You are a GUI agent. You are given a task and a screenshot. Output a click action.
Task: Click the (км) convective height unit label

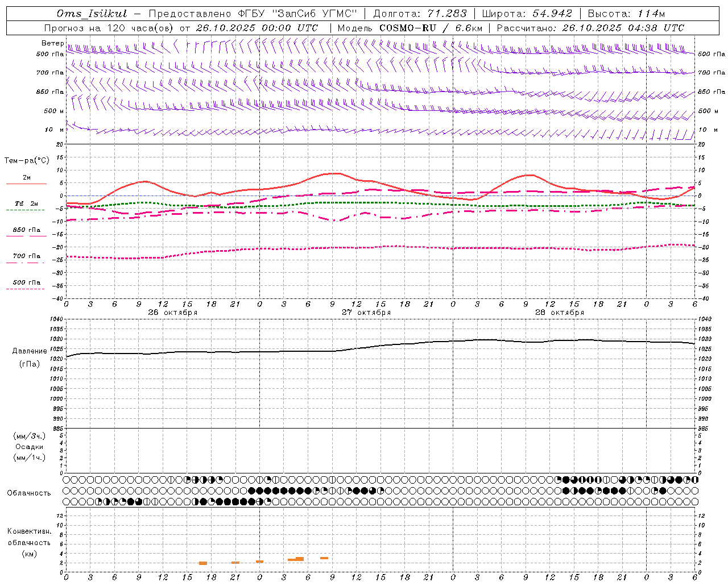[x=30, y=554]
